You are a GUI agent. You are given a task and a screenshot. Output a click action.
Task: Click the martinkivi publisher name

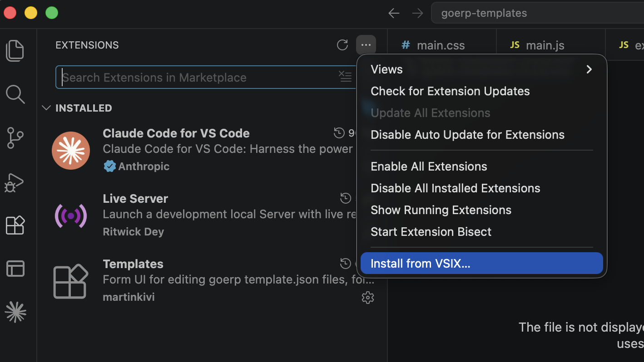[129, 297]
